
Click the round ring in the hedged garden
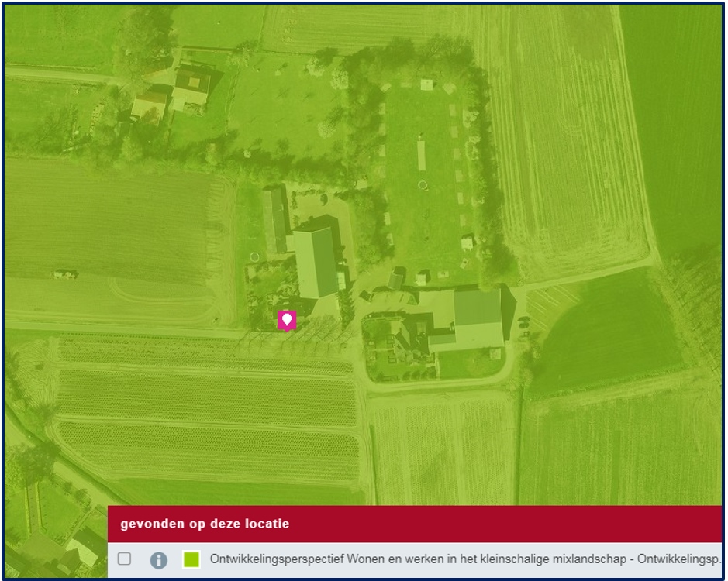coord(423,185)
